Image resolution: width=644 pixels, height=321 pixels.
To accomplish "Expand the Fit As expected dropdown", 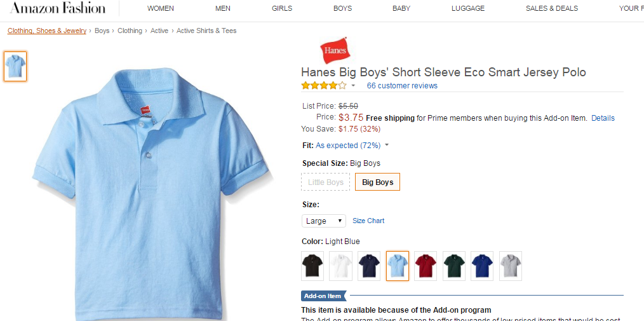I will click(386, 146).
